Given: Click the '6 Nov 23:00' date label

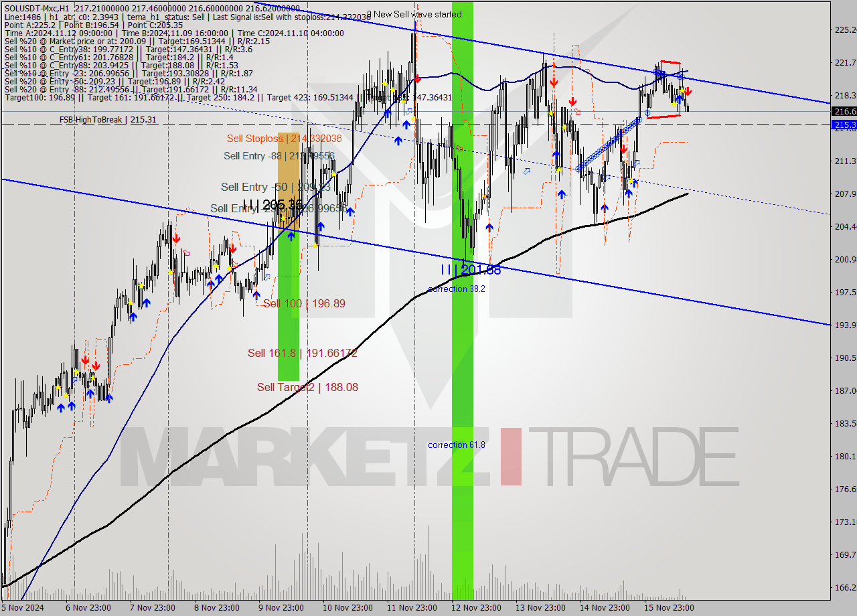Looking at the screenshot, I should click(87, 608).
